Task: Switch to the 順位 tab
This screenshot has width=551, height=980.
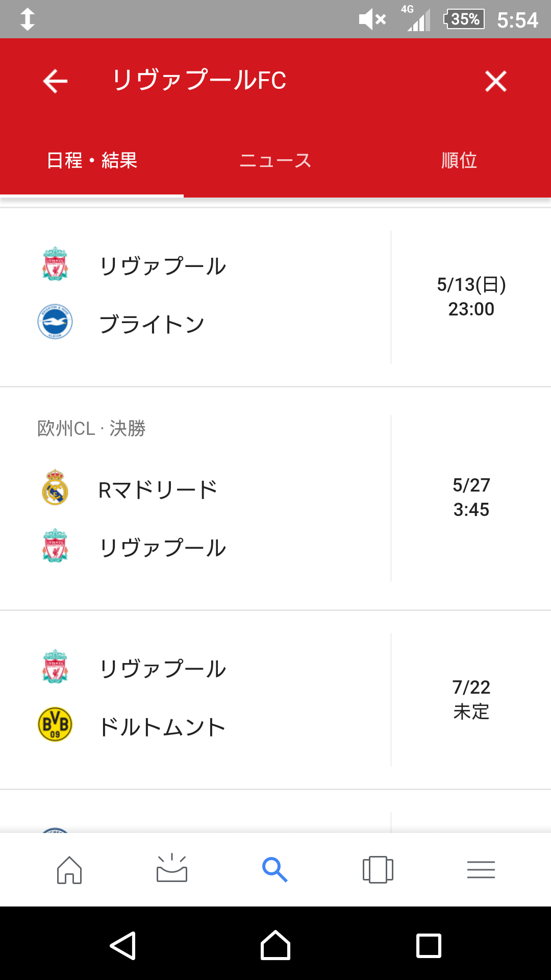Action: (459, 161)
